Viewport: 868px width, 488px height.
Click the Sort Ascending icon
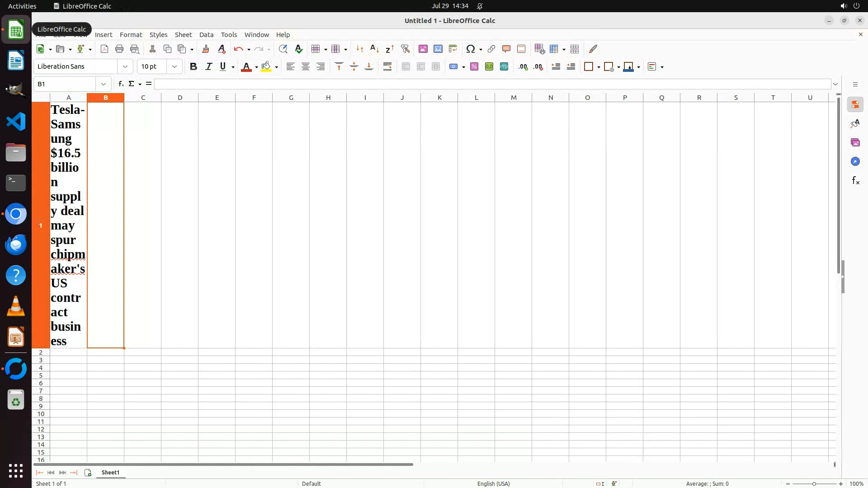[x=374, y=49]
